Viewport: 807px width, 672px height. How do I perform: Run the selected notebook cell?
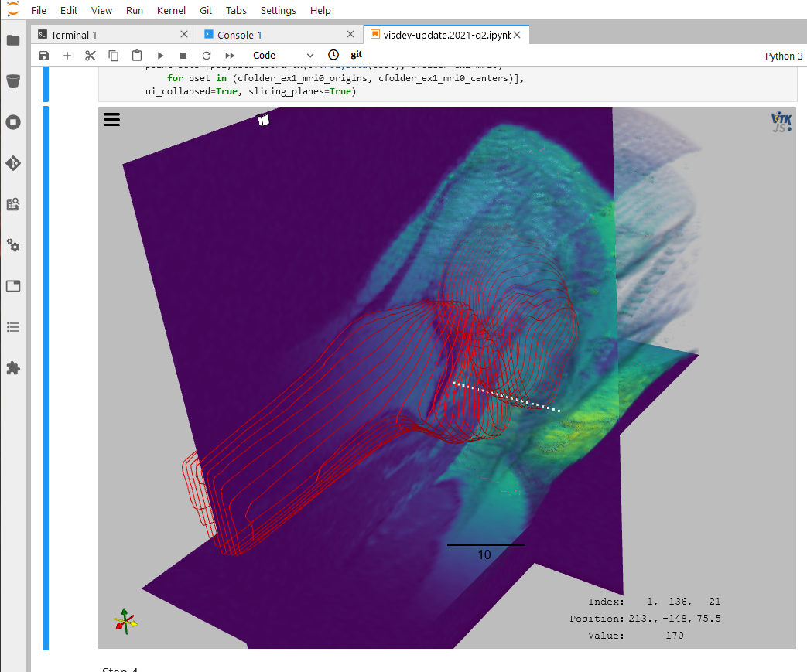click(160, 55)
